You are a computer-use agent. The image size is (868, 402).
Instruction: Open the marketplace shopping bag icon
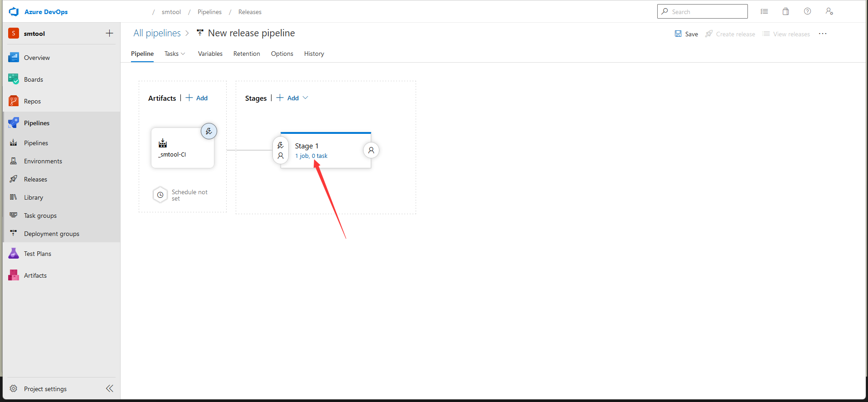tap(786, 11)
